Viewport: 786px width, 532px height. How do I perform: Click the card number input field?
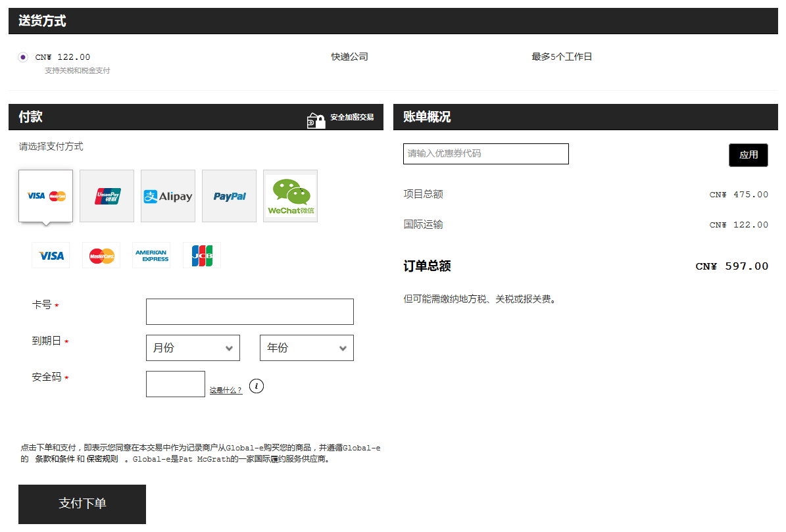[x=249, y=312]
